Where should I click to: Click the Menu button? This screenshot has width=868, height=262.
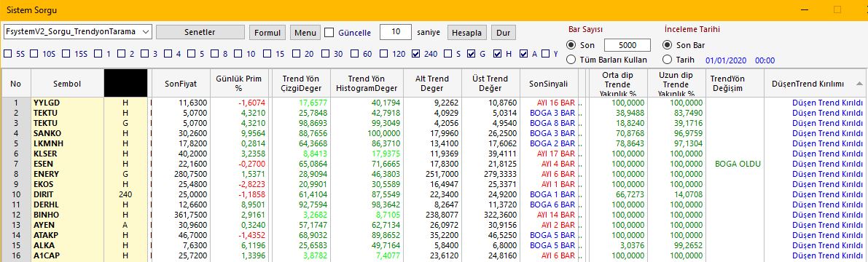pos(305,33)
